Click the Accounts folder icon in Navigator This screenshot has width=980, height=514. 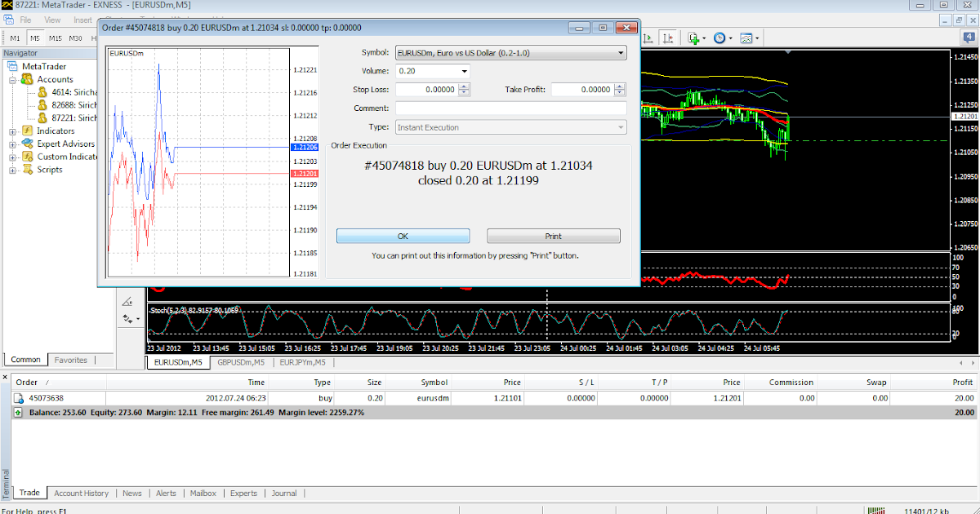(28, 79)
